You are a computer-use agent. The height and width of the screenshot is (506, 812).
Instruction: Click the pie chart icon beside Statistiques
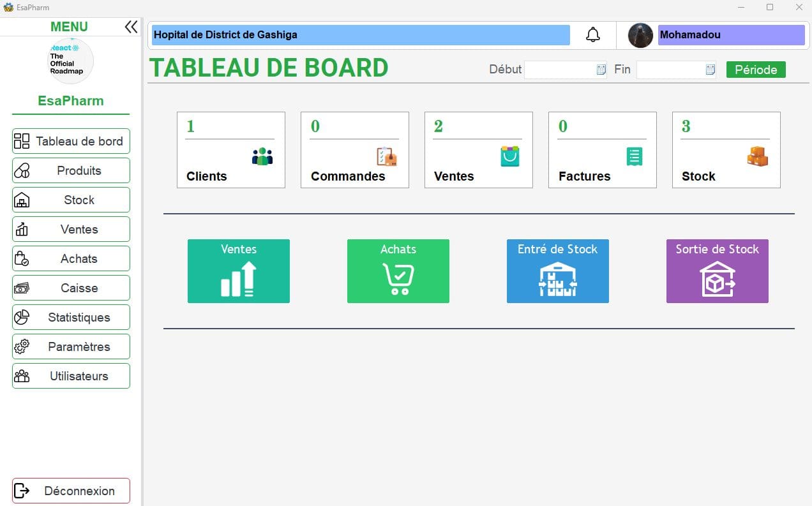(x=22, y=317)
